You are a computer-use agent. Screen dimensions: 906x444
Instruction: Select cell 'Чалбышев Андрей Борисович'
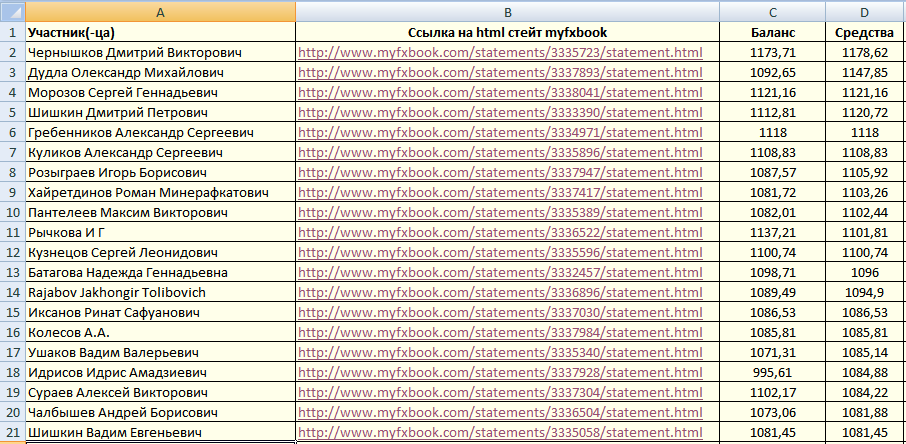161,412
